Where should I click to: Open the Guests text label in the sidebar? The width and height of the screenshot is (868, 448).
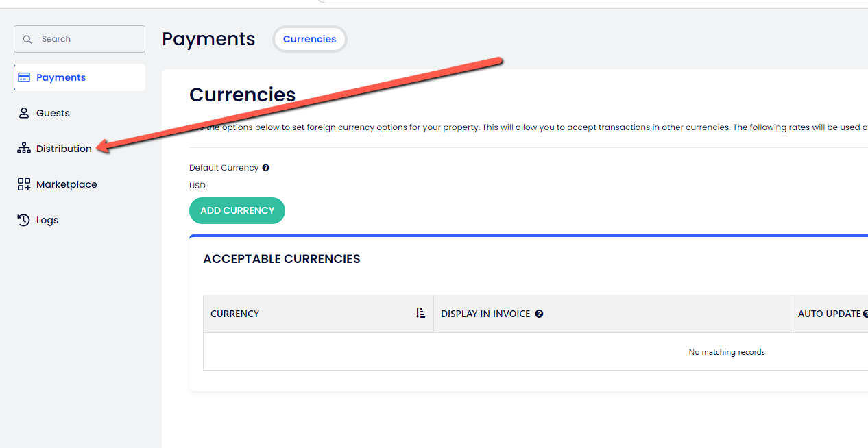coord(53,113)
